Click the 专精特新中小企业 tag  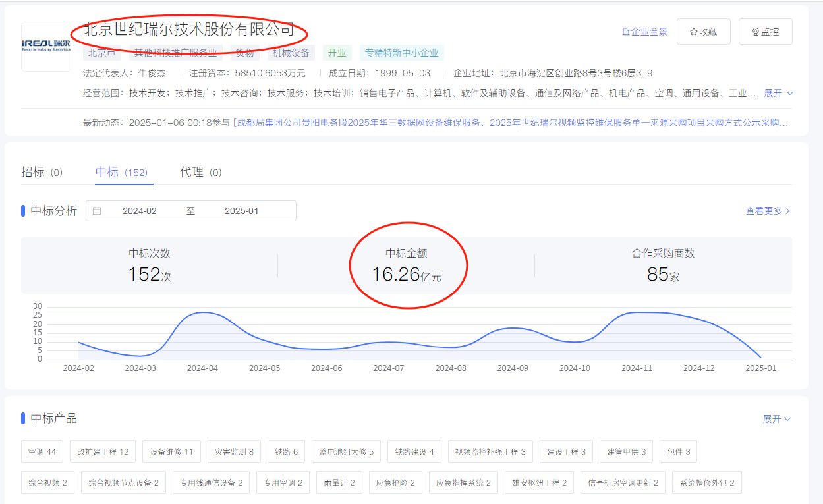click(402, 53)
